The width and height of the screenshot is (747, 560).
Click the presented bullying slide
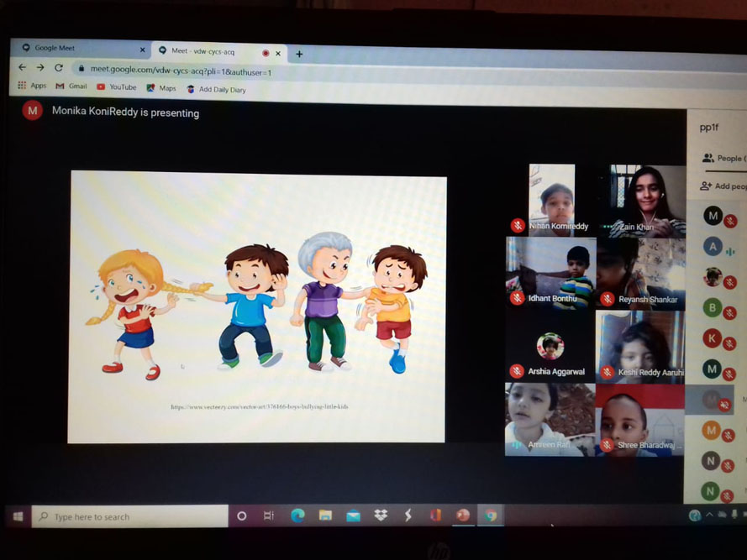pyautogui.click(x=257, y=307)
